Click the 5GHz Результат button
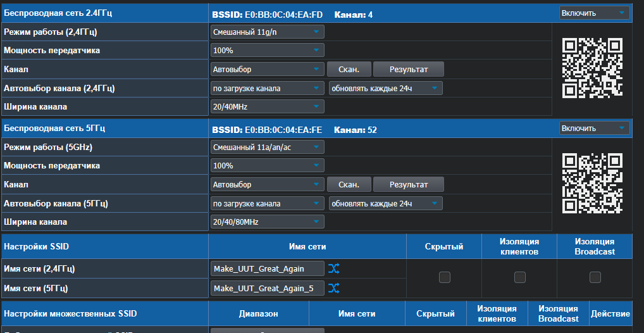The height and width of the screenshot is (333, 644). 408,184
